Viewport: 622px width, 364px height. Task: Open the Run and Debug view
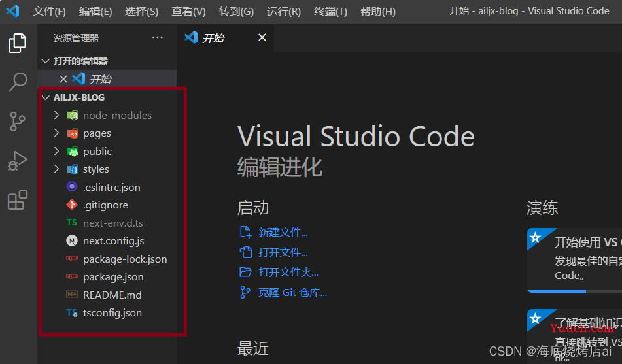tap(18, 161)
